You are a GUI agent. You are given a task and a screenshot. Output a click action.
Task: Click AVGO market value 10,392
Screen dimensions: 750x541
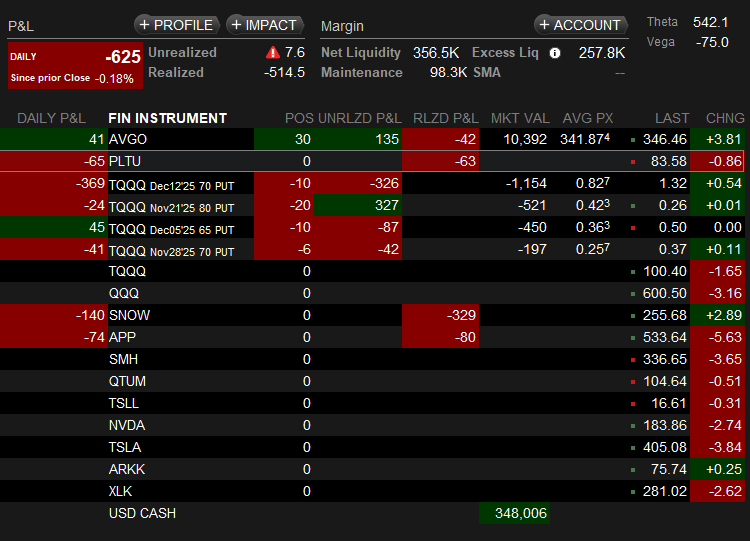(525, 139)
